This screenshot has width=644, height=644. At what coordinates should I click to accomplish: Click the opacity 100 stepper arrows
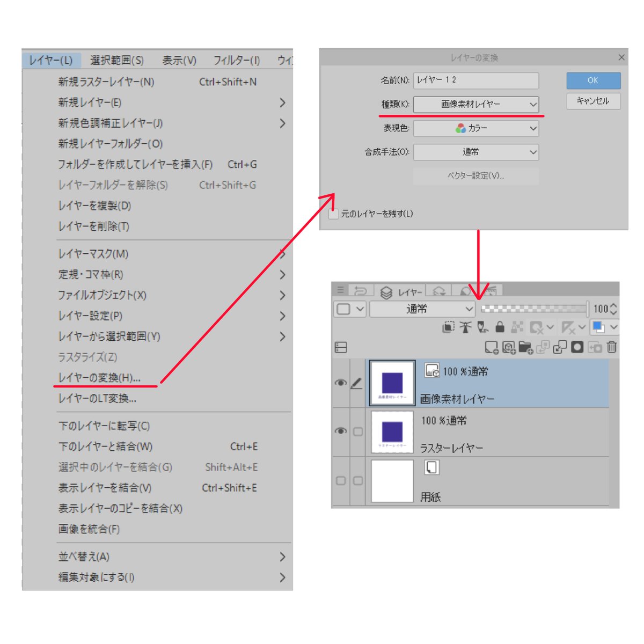pos(613,309)
